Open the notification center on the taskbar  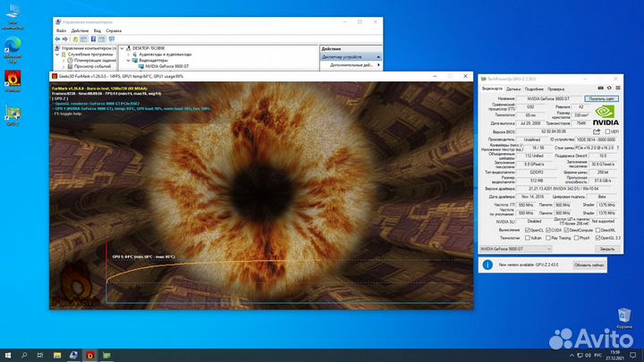point(633,355)
